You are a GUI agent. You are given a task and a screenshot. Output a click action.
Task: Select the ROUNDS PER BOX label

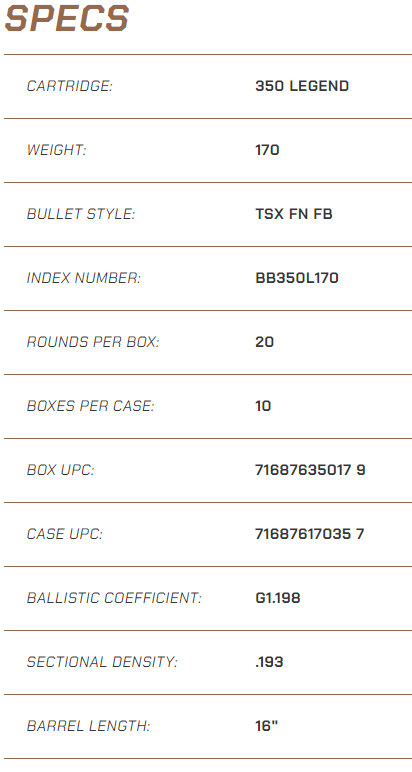[93, 342]
